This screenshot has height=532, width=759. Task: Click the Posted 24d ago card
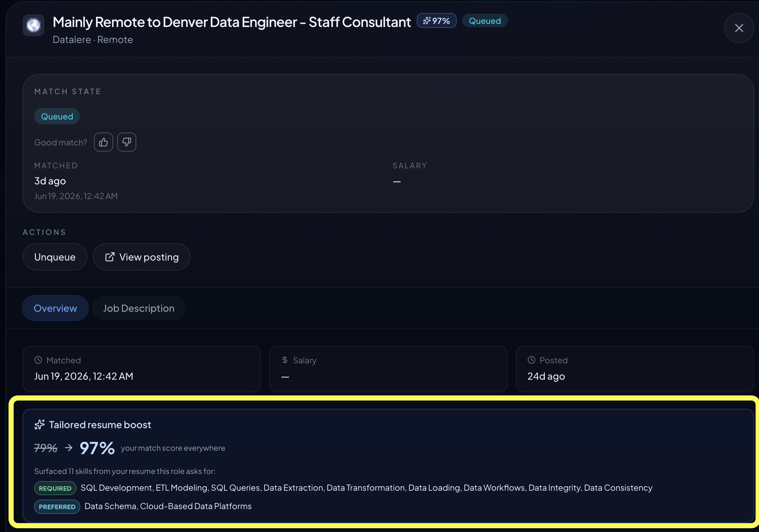click(x=635, y=369)
